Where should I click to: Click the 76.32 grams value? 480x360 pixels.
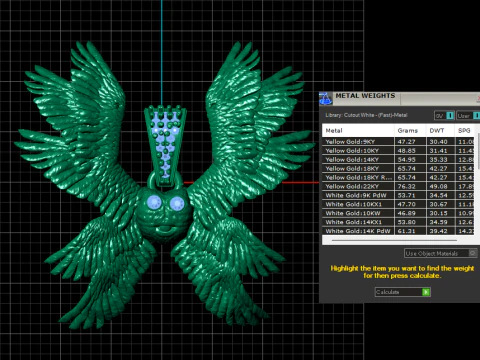tap(407, 187)
